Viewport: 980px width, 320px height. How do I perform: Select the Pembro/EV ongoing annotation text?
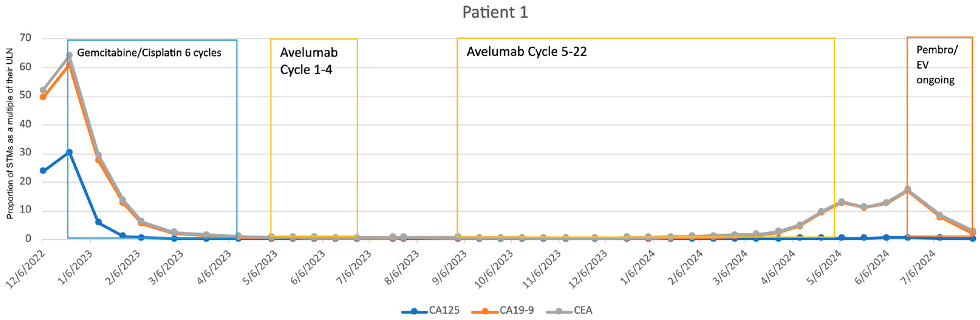tap(936, 65)
